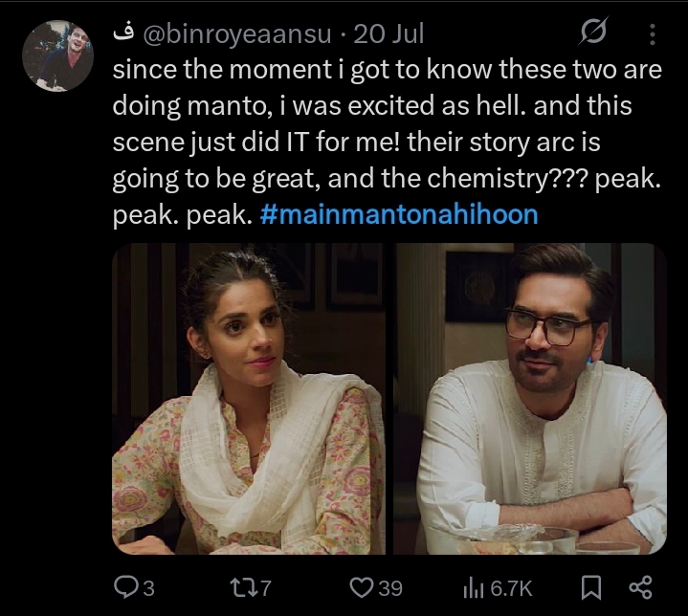Open the poster's profile picture
The image size is (688, 616).
point(57,55)
